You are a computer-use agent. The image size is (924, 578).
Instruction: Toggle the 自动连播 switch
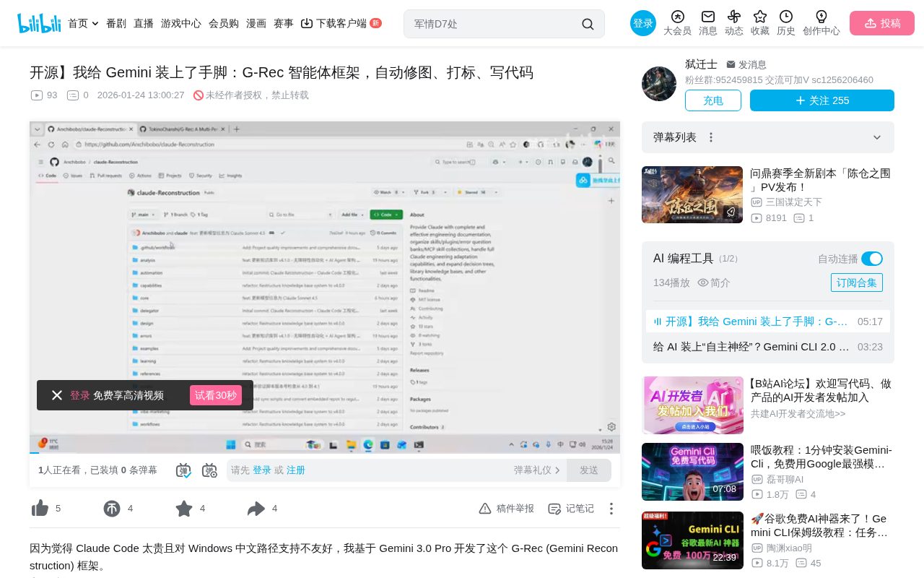[872, 259]
